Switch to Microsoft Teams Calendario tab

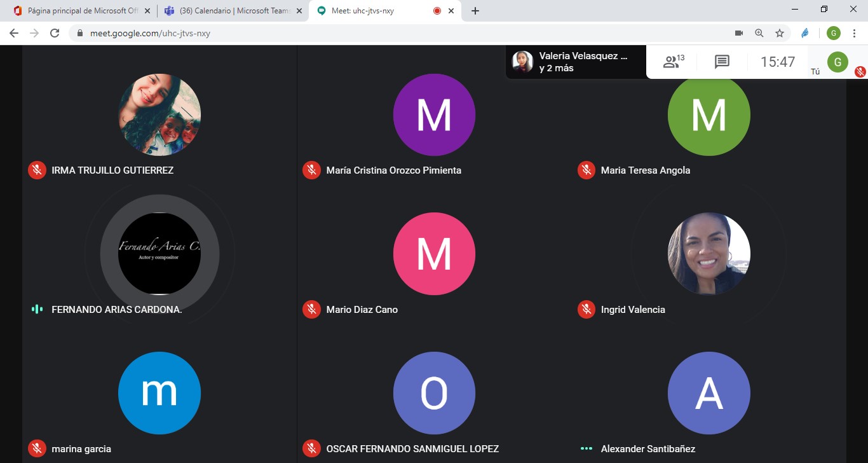229,11
